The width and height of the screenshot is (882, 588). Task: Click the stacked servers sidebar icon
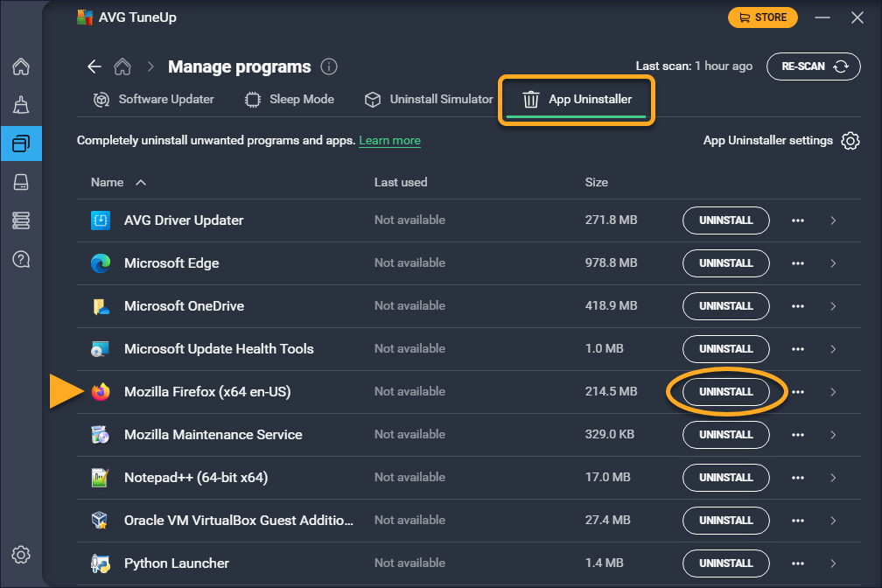[21, 220]
